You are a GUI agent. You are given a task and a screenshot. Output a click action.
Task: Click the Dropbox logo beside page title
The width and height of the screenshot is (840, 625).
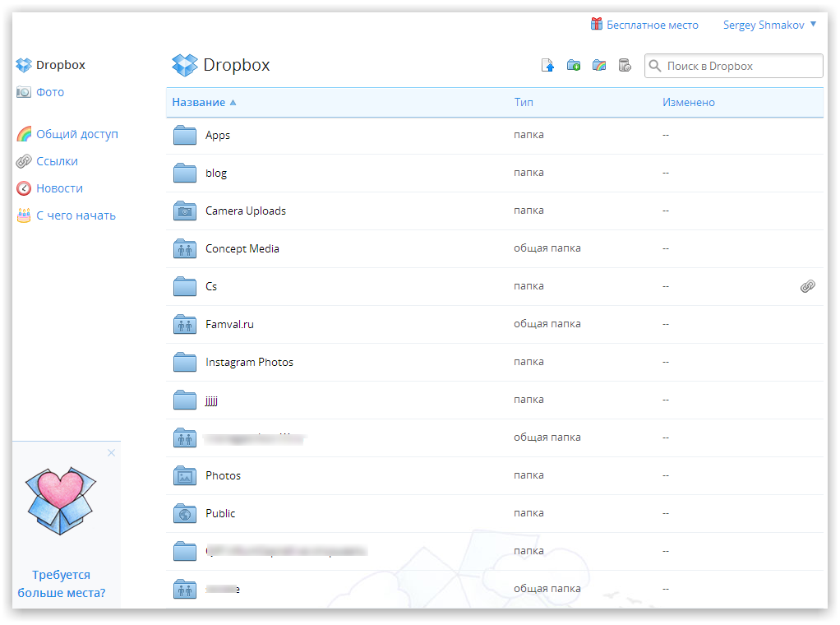click(185, 65)
